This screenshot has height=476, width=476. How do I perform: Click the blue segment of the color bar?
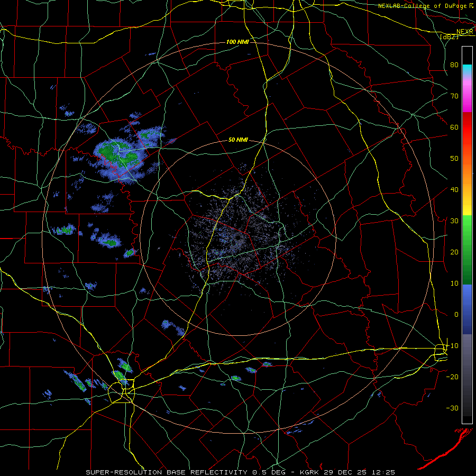[x=467, y=308]
